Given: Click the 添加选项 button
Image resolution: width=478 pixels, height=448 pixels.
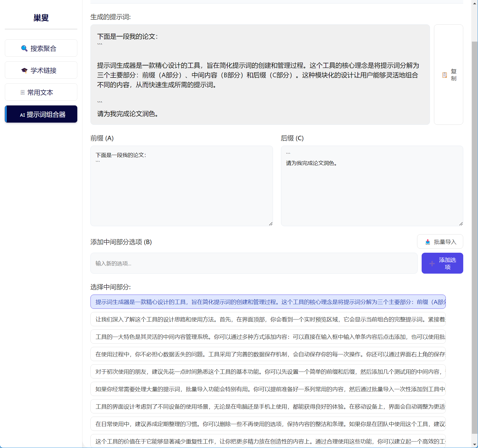Looking at the screenshot, I should [x=442, y=263].
